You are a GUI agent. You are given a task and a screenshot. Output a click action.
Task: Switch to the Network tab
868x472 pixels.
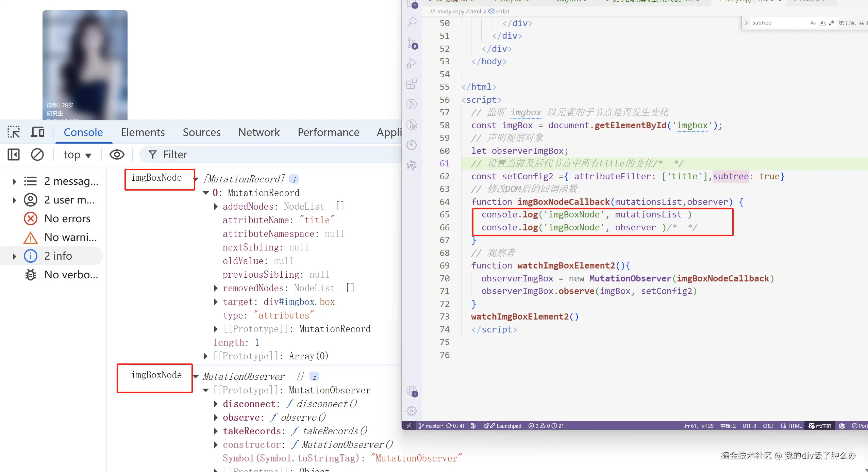point(259,132)
